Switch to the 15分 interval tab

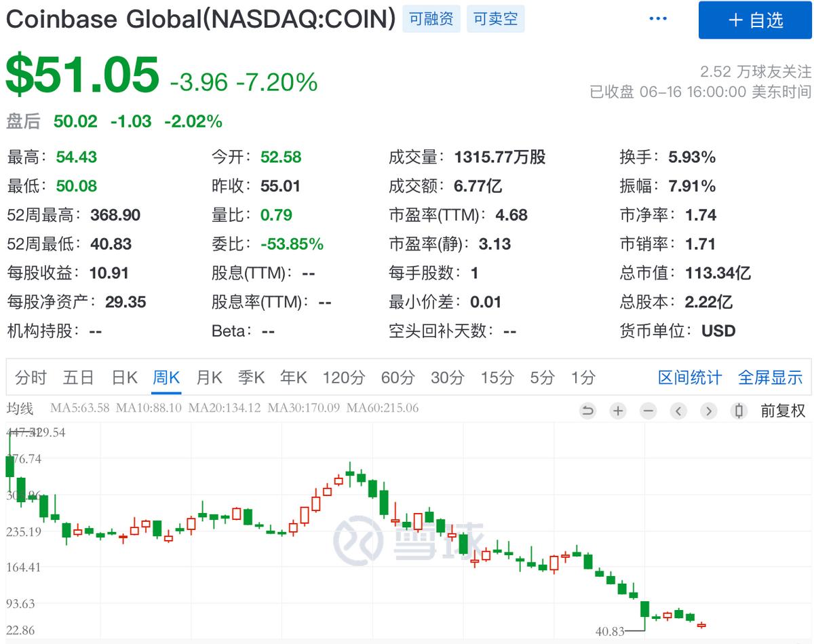point(497,377)
